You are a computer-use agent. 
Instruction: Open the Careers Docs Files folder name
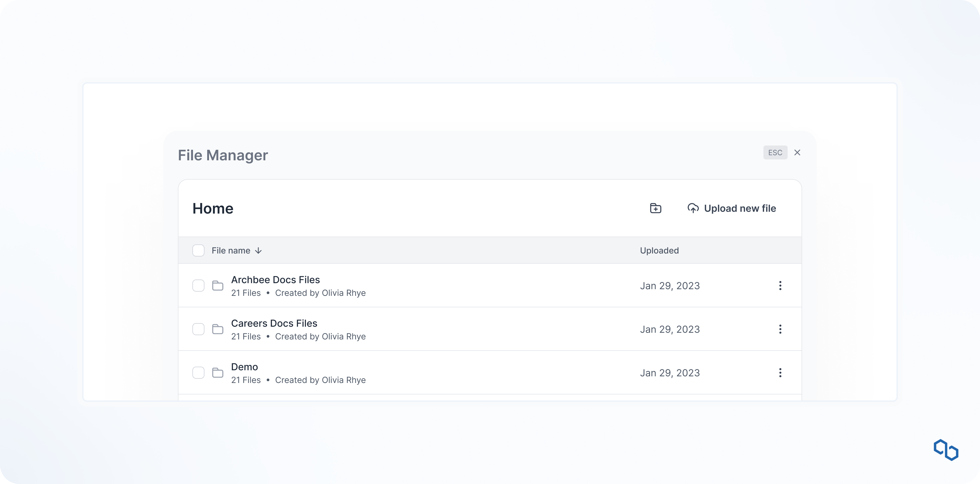click(x=274, y=323)
